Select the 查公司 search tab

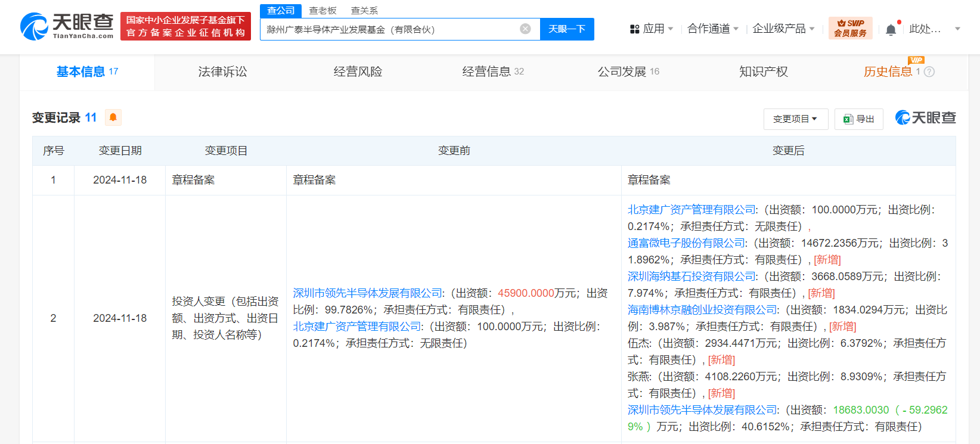(x=281, y=11)
